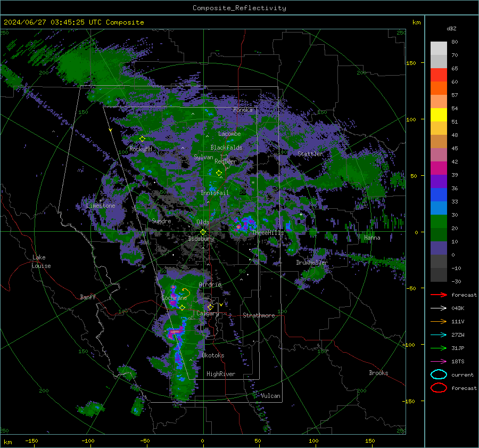Click the radar-center diamond marker above Didsbury
Viewport: 479px width, 448px height.
203,232
